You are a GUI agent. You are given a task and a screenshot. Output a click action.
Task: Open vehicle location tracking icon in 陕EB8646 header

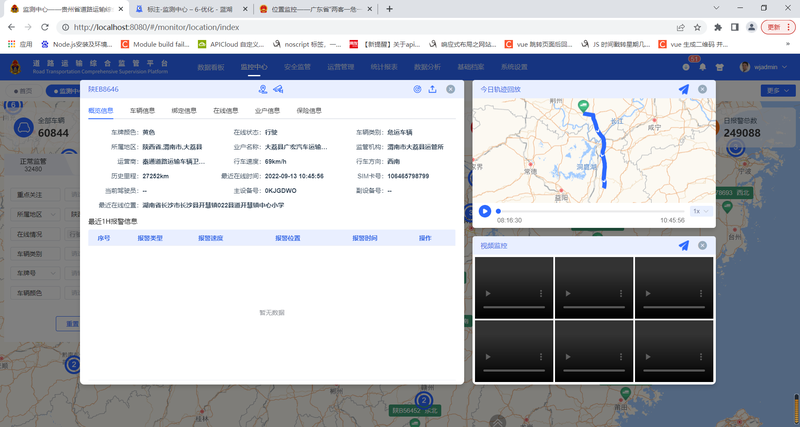(x=263, y=89)
